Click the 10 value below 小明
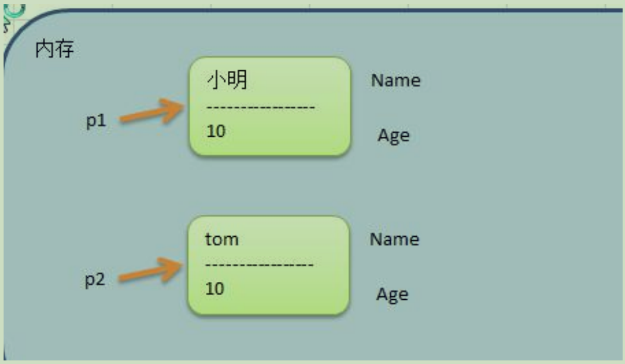 click(x=216, y=131)
